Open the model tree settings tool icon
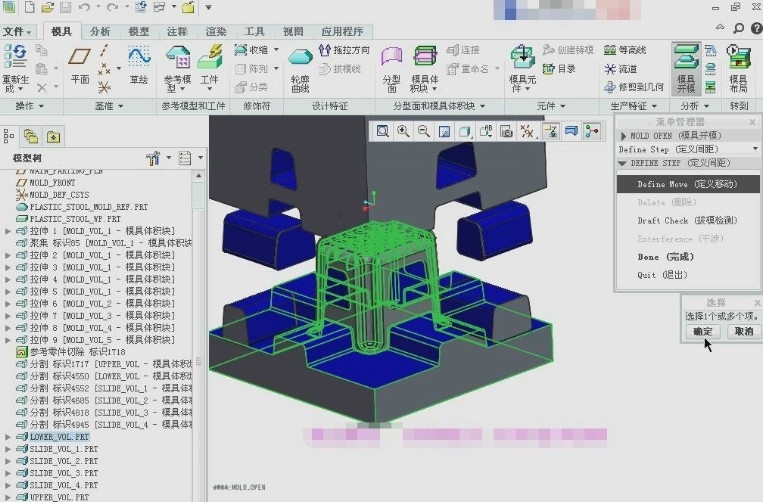763x502 pixels. click(153, 158)
